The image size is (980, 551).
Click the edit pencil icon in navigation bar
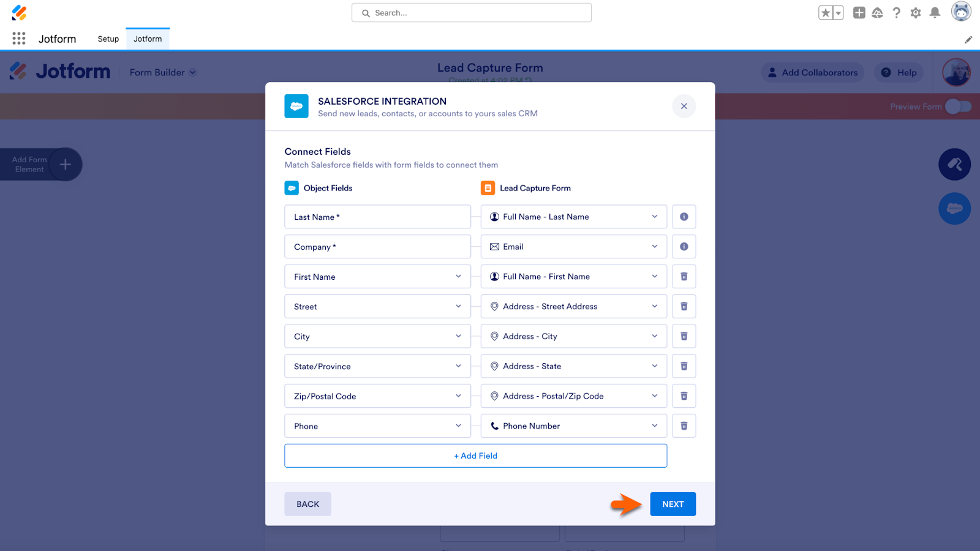pyautogui.click(x=968, y=40)
